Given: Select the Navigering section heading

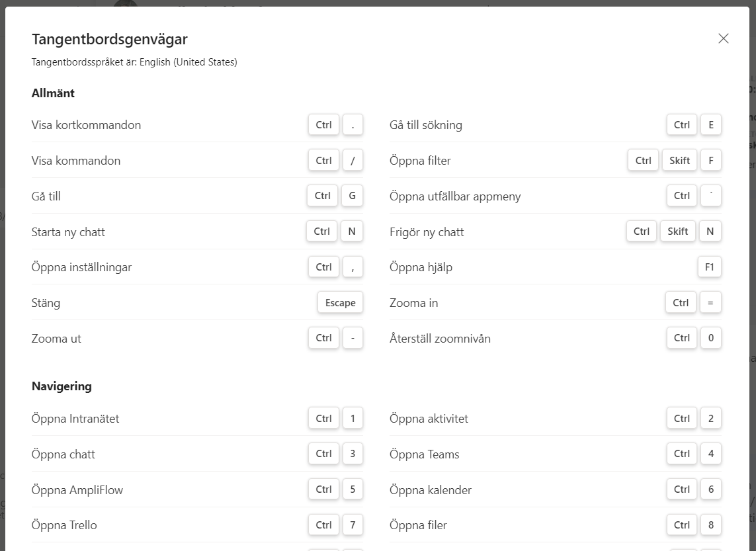Looking at the screenshot, I should [x=62, y=386].
